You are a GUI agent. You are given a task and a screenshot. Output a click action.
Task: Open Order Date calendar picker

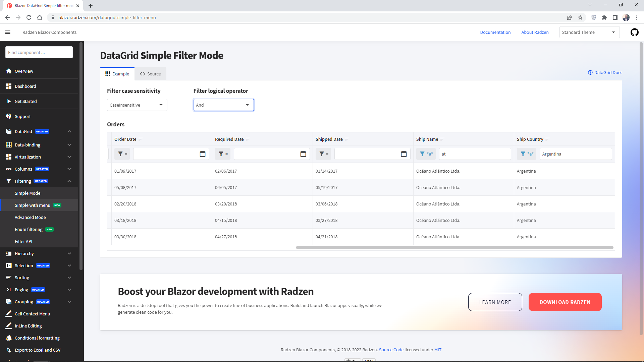[x=203, y=154]
